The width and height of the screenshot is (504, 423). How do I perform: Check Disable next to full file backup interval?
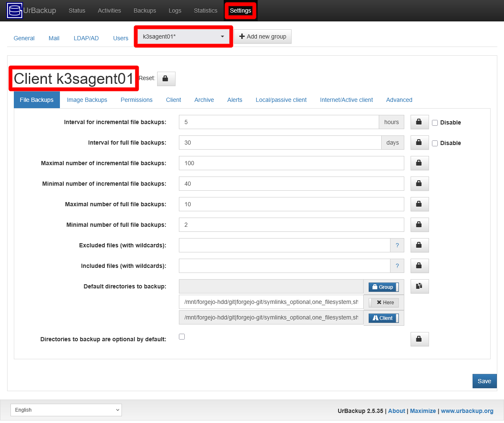(435, 143)
